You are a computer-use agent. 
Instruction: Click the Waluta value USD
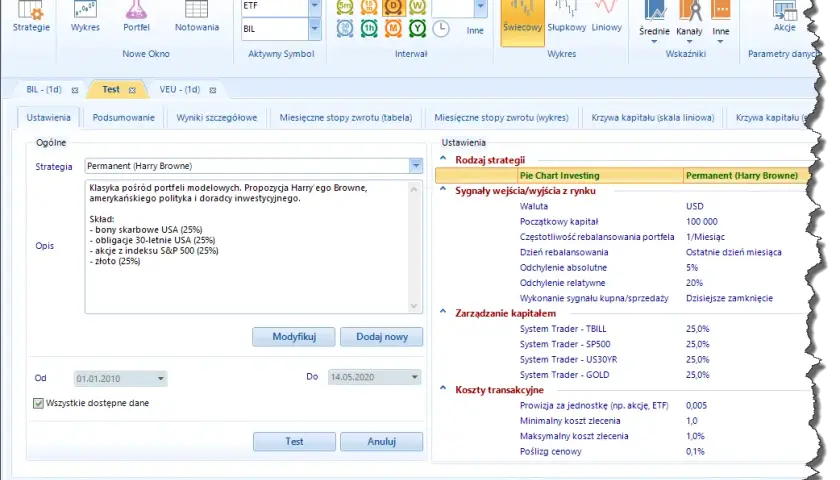pyautogui.click(x=695, y=206)
